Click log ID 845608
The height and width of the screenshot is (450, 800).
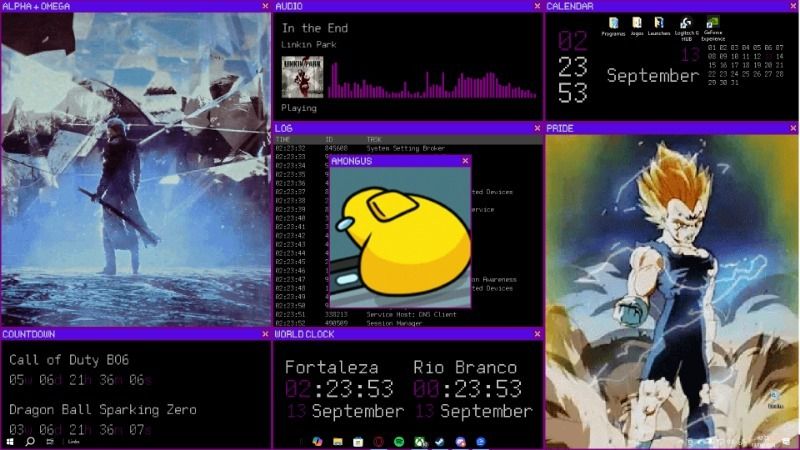(336, 148)
